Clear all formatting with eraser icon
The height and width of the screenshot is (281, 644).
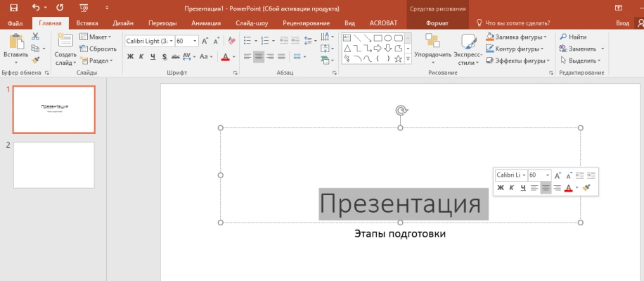click(231, 41)
